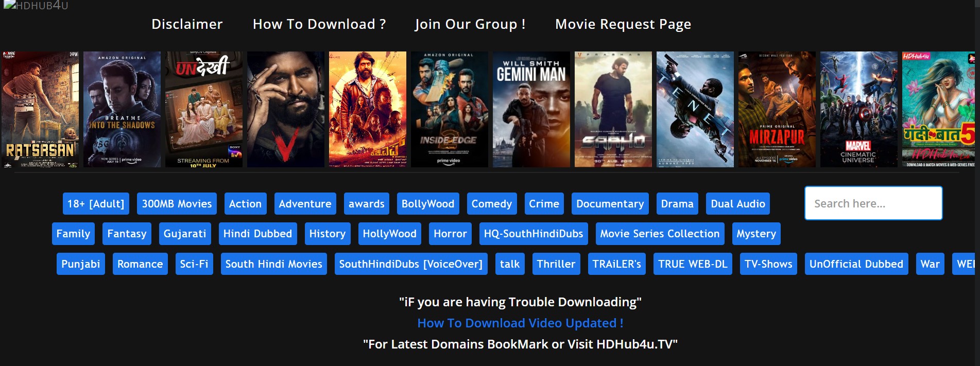Focus the Search here... field
Viewport: 980px width, 366px height.
coord(873,203)
